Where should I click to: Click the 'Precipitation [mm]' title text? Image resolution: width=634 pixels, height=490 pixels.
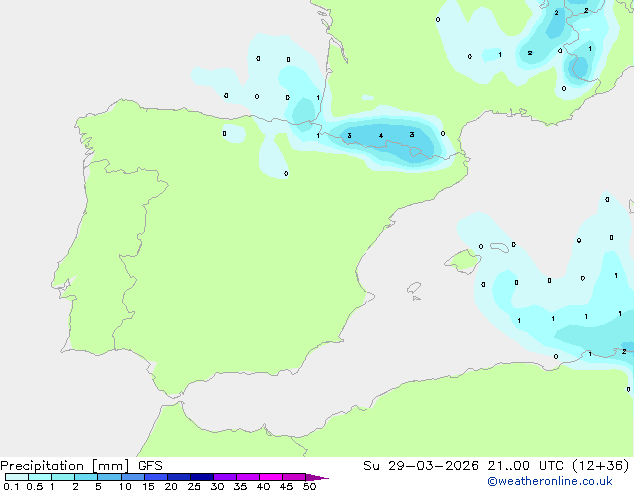(64, 466)
